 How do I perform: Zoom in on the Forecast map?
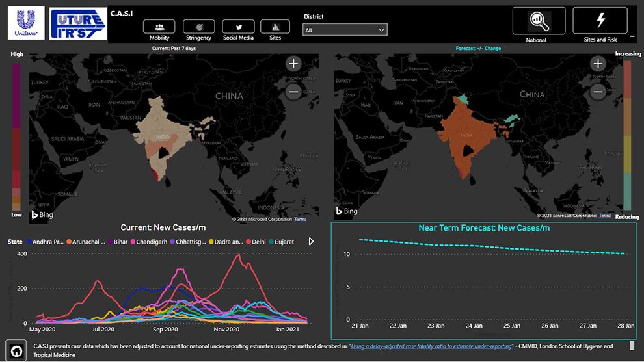[x=598, y=64]
